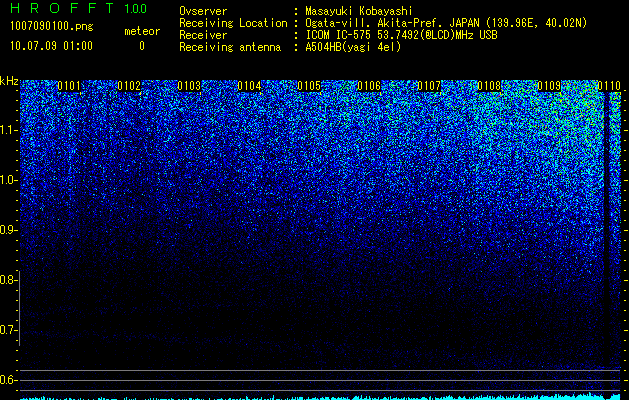Click the cyan signal level graph at bottom
The height and width of the screenshot is (400, 629).
[x=320, y=396]
